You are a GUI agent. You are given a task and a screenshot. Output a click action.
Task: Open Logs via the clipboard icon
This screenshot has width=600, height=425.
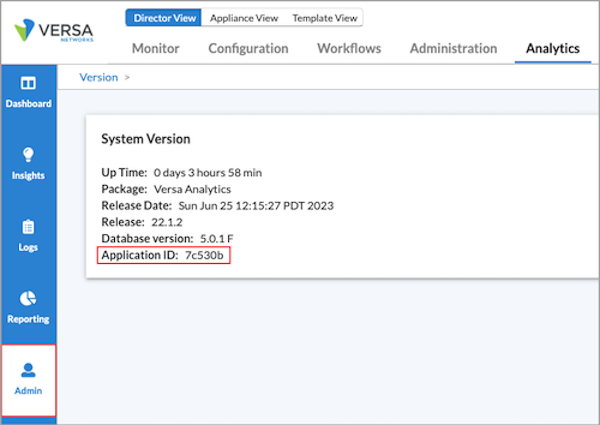[x=28, y=227]
